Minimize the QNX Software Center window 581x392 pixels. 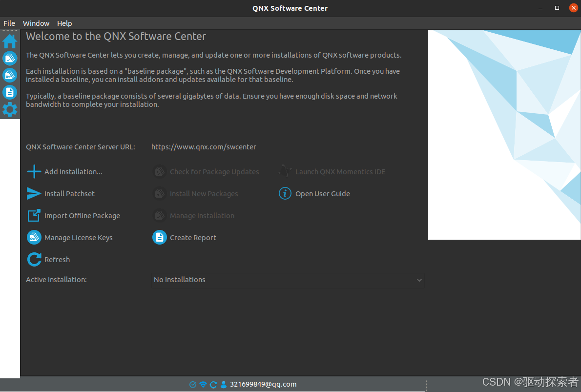(540, 8)
